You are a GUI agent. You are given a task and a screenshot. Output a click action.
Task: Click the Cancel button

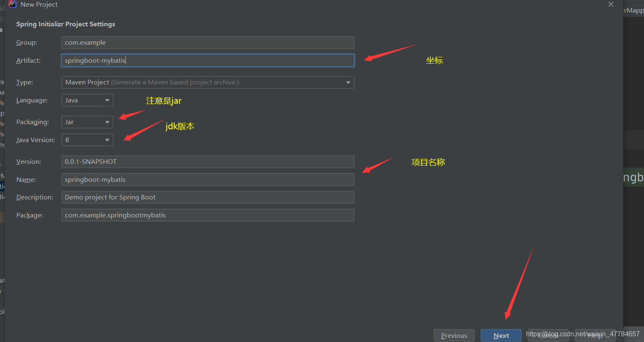tap(548, 335)
